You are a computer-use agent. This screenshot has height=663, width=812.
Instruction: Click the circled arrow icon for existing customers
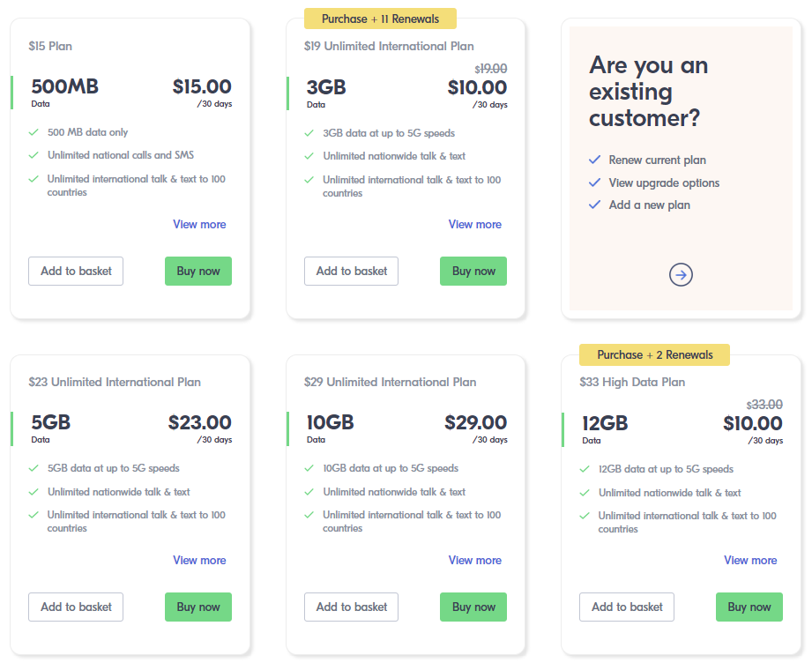coord(681,274)
